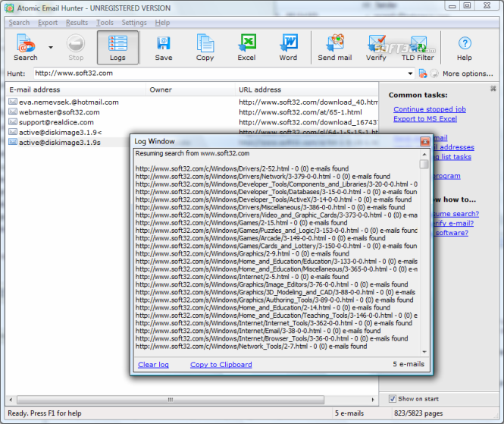Open the TLD Filter tool
The height and width of the screenshot is (424, 504).
point(418,48)
